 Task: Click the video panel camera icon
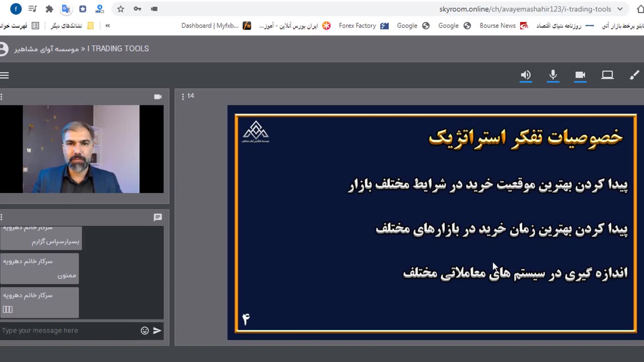point(158,97)
